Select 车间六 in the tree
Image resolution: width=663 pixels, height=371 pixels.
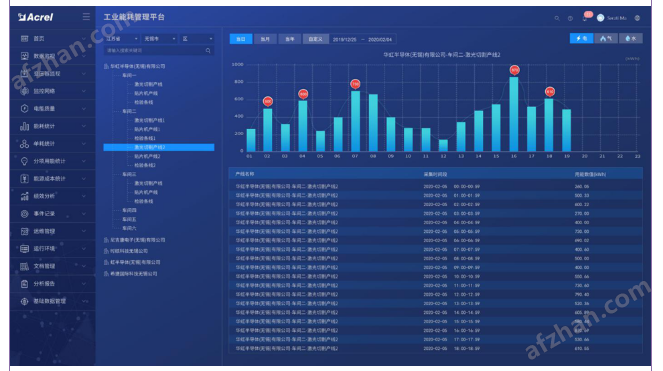(129, 228)
